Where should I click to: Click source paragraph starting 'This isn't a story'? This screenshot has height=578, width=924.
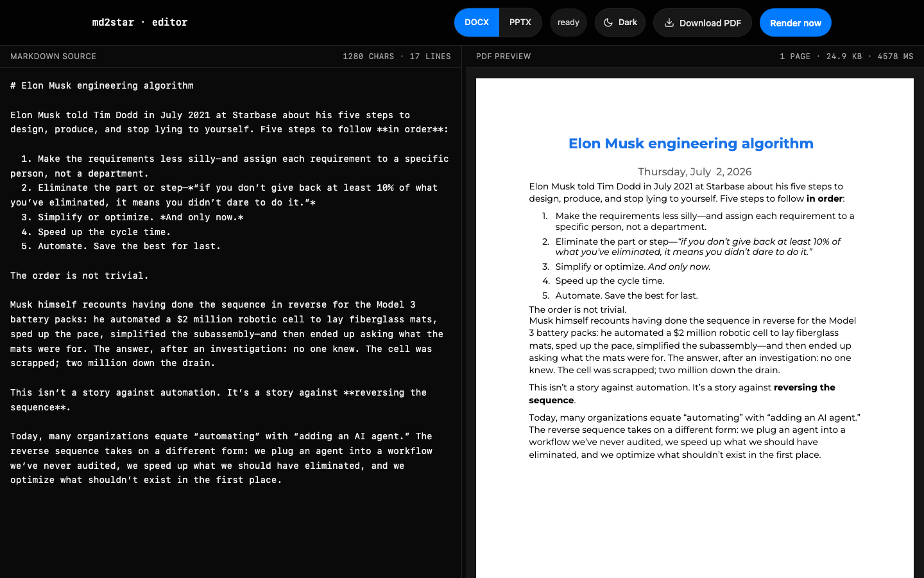[219, 399]
